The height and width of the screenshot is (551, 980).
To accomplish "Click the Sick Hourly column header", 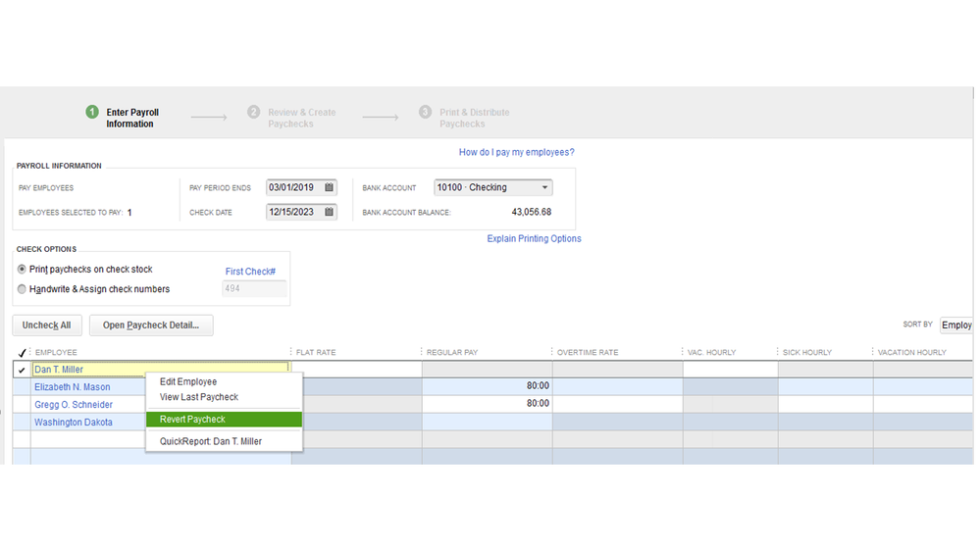I will click(807, 352).
